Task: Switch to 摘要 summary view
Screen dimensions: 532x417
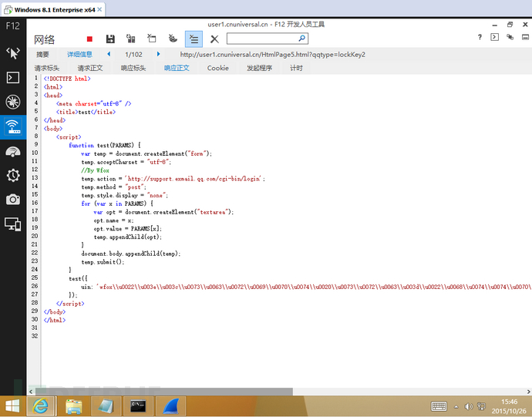Action: point(42,54)
